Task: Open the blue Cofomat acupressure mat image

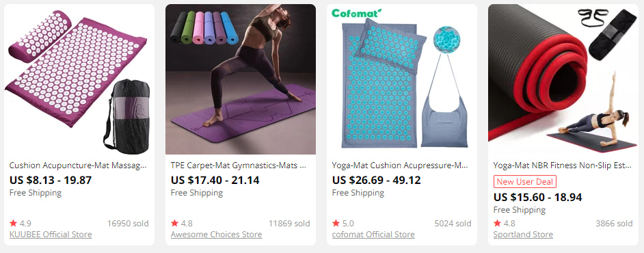Action: tap(402, 79)
